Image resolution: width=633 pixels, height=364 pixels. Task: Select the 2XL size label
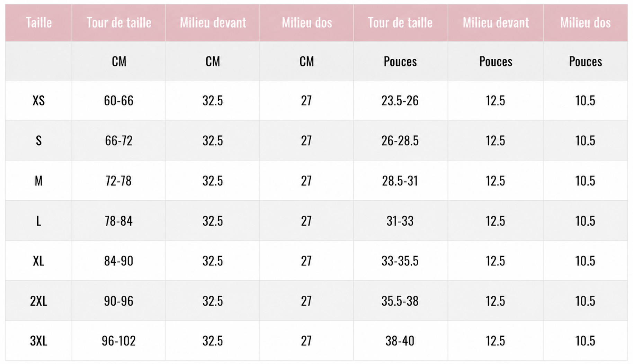click(39, 301)
